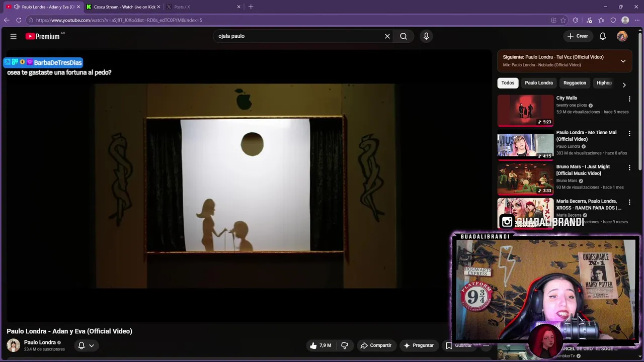Open options for Me Tiene Mal video

point(629,133)
